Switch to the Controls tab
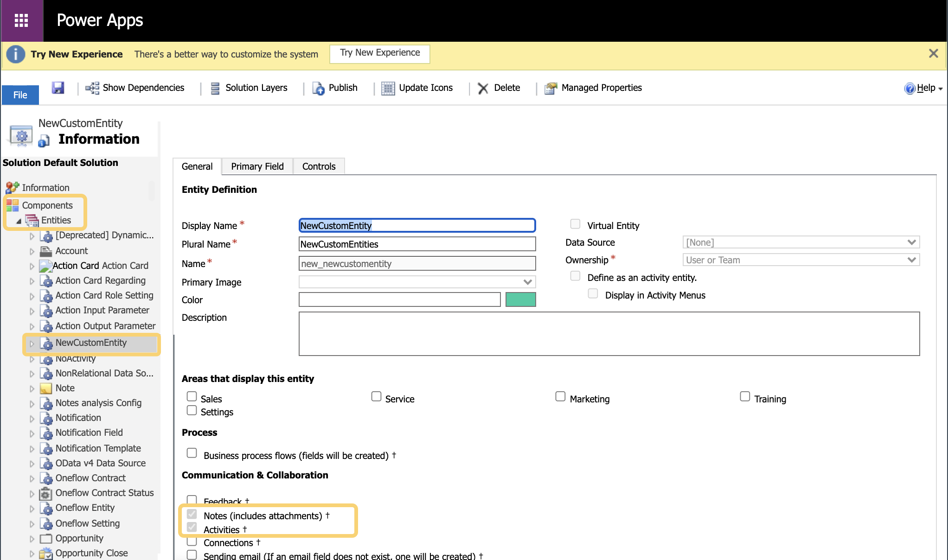 pyautogui.click(x=319, y=166)
